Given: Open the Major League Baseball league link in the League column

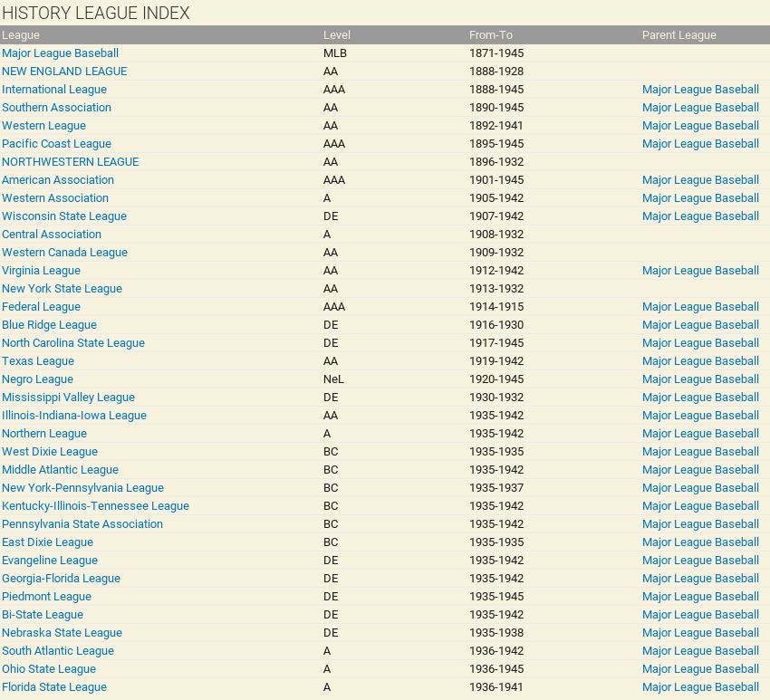Looking at the screenshot, I should click(x=60, y=53).
